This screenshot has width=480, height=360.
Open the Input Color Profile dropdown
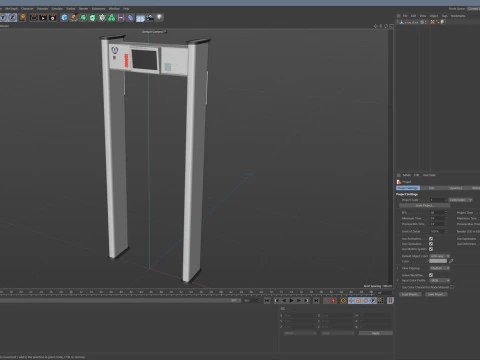[x=440, y=280]
